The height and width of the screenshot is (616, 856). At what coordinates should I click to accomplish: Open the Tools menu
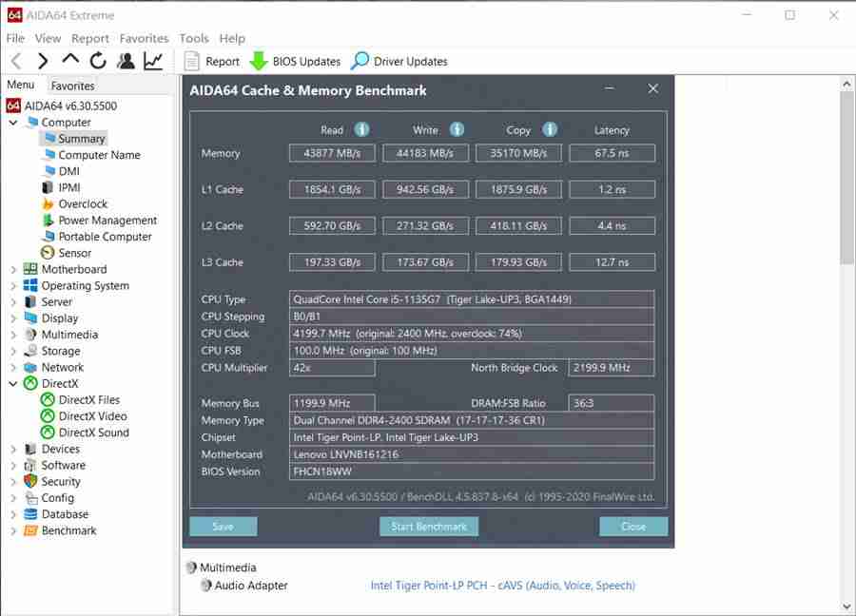[194, 38]
